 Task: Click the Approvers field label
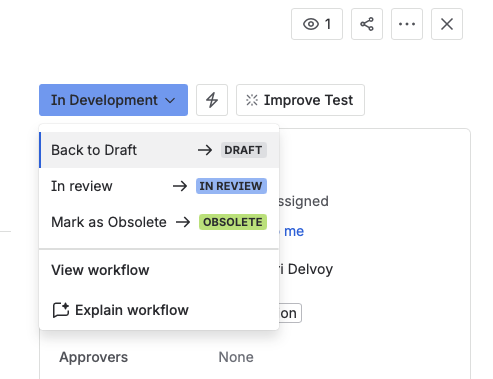pos(94,357)
